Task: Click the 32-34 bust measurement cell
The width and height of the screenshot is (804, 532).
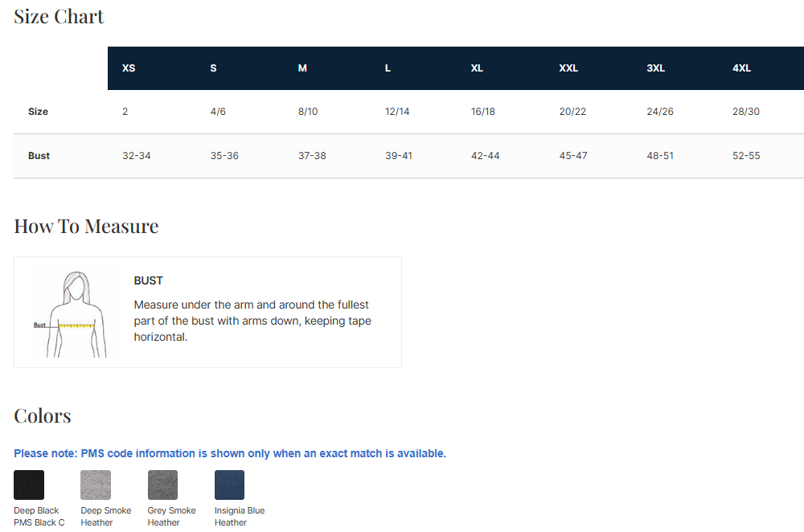Action: [x=136, y=156]
